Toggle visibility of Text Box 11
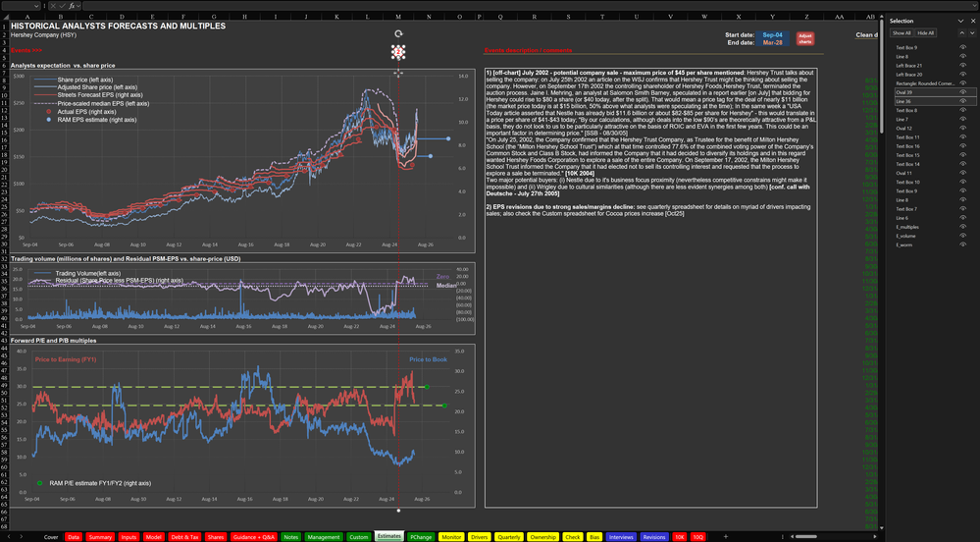 click(x=962, y=137)
